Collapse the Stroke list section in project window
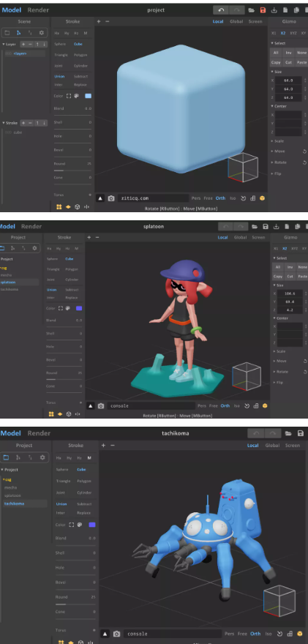 pyautogui.click(x=4, y=123)
